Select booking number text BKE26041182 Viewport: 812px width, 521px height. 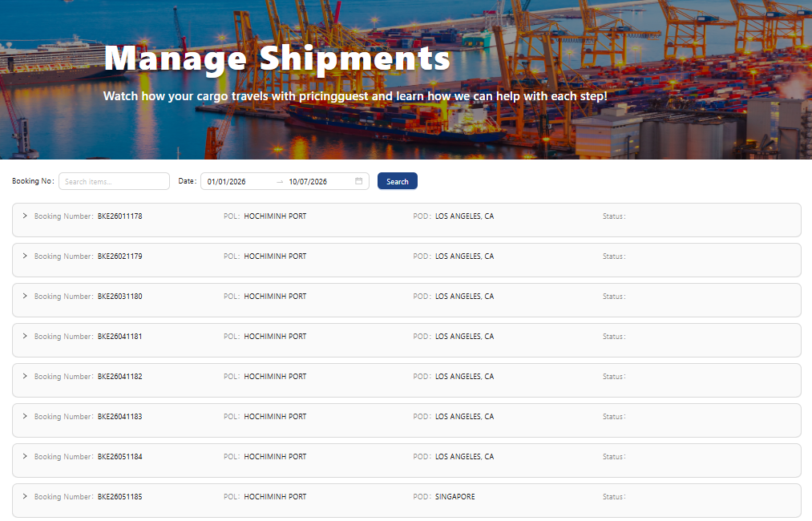click(x=119, y=377)
